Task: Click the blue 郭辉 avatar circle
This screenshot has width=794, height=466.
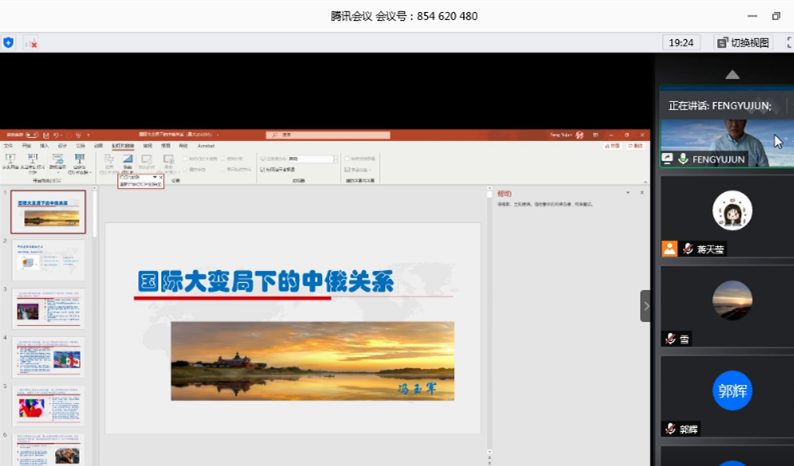Action: pos(732,391)
